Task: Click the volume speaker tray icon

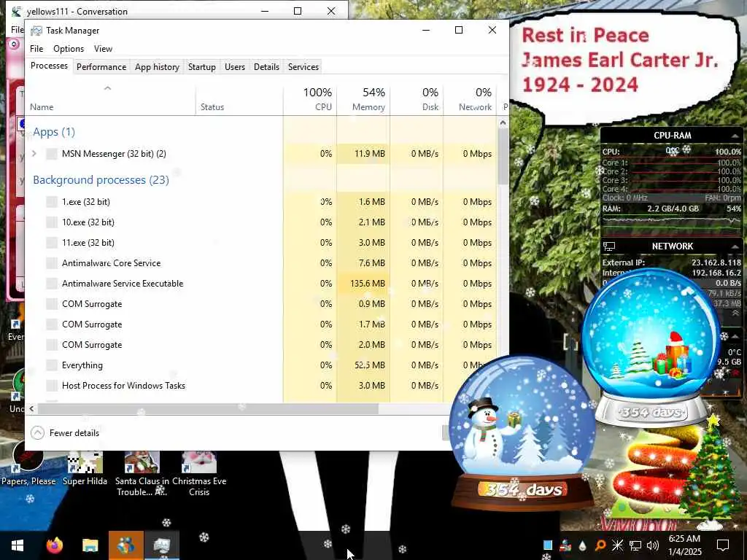Action: click(x=653, y=545)
